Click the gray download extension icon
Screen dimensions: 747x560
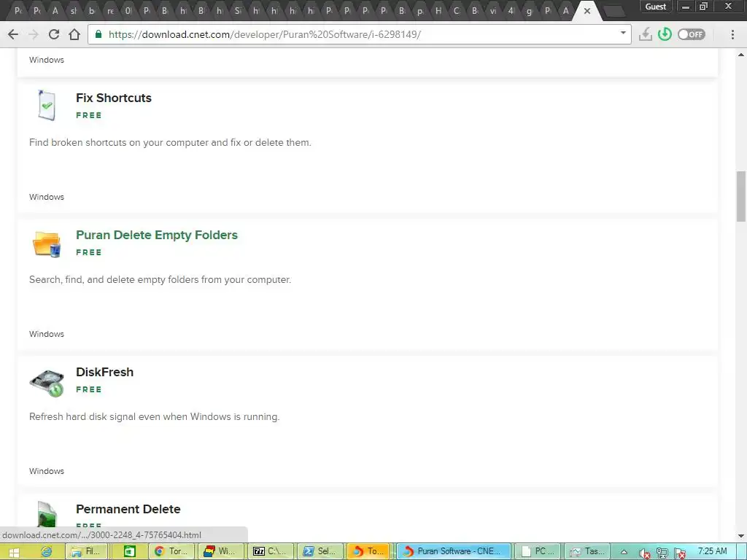(645, 34)
